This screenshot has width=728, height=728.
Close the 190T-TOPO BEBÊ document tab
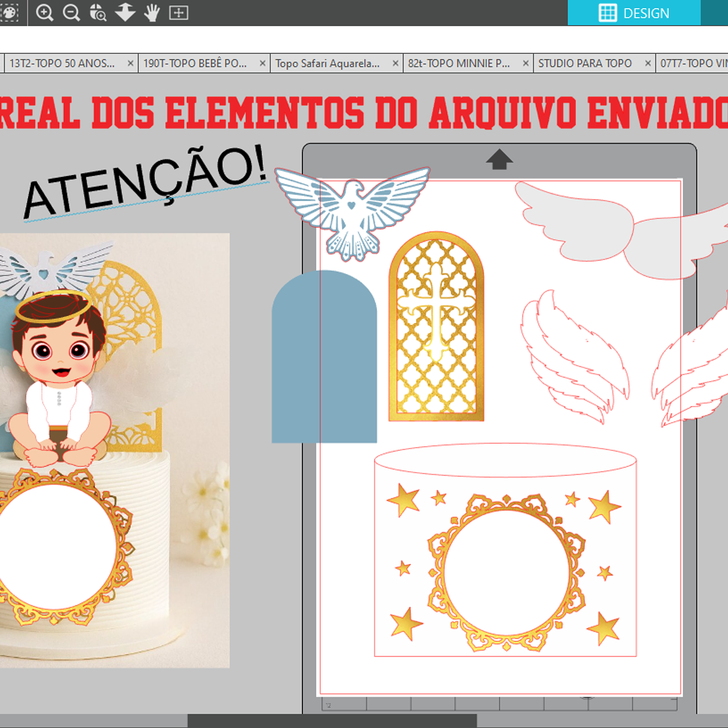coord(263,64)
